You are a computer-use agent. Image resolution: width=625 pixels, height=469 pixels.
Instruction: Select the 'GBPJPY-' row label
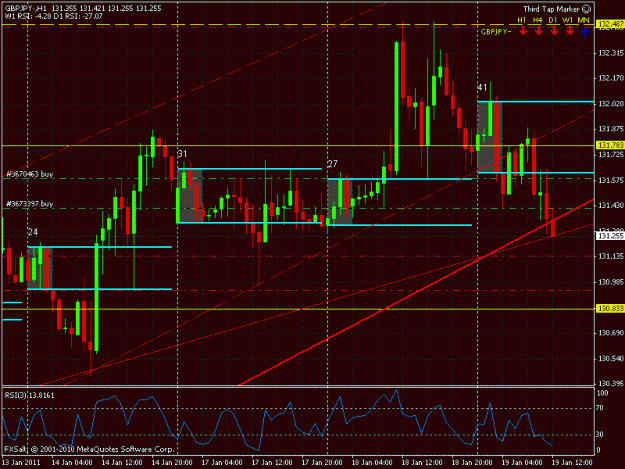coord(495,32)
